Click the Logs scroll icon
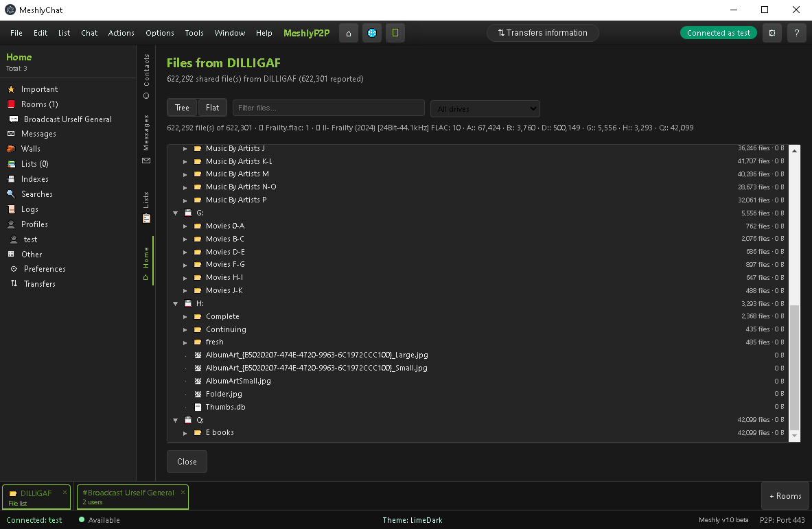The height and width of the screenshot is (529, 812). [x=11, y=209]
